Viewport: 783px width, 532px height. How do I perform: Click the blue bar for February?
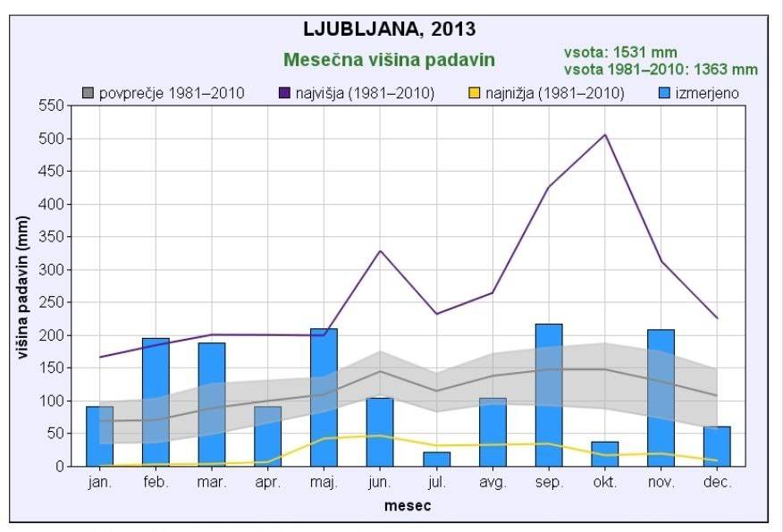click(156, 401)
